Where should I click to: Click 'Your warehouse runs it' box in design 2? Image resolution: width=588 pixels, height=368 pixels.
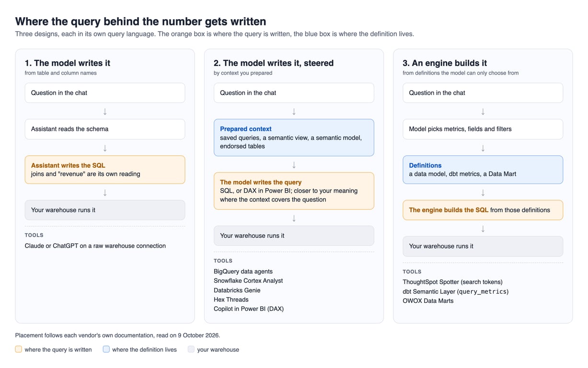[294, 236]
